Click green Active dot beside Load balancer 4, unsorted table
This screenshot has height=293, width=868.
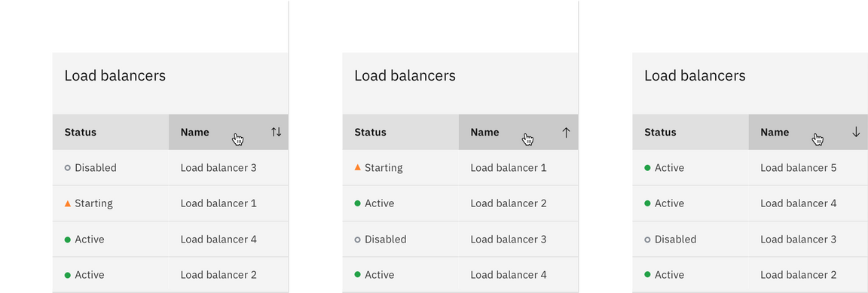68,240
